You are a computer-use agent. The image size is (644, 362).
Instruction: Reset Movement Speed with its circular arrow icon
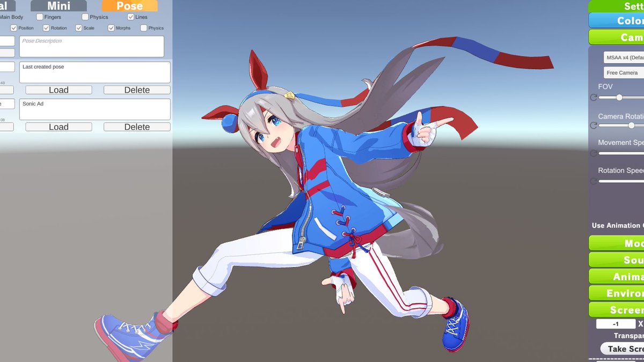pyautogui.click(x=593, y=153)
